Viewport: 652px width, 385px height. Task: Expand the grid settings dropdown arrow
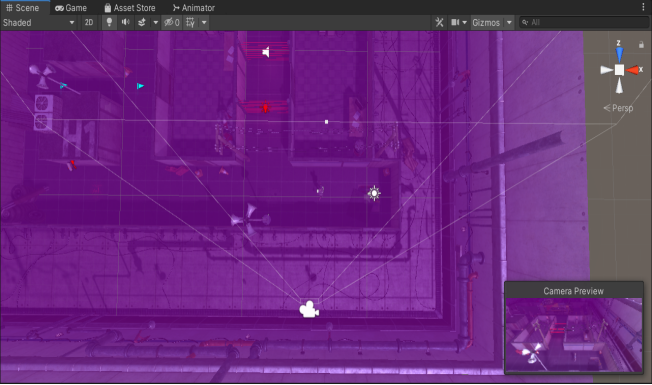point(204,22)
